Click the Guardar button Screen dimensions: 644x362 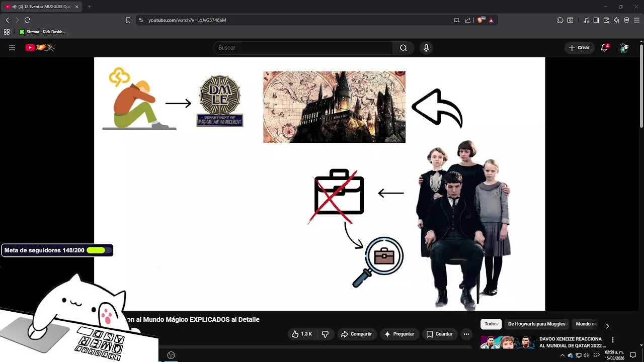click(x=439, y=334)
